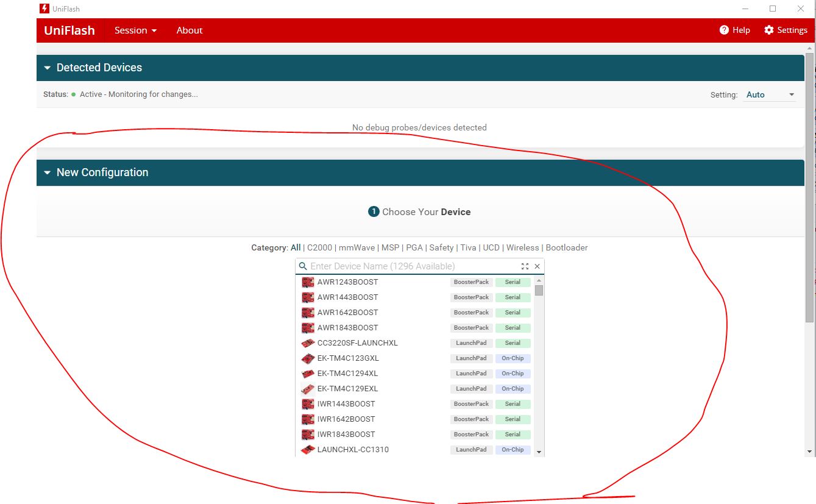Click the On-Chip tag on the EK-TM4C123GXL row
Screen dimensions: 816x504
[513, 358]
